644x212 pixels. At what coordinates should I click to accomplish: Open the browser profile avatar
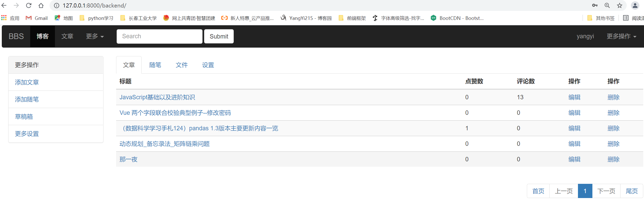[x=635, y=5]
